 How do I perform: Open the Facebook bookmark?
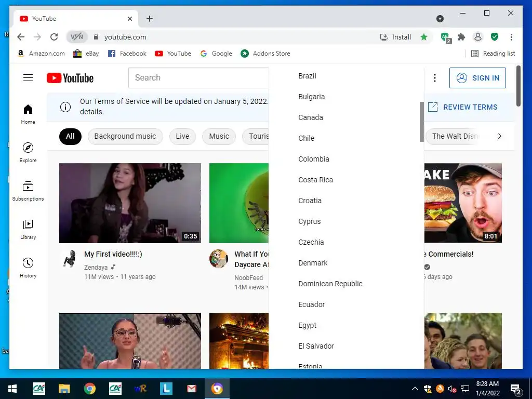point(127,54)
